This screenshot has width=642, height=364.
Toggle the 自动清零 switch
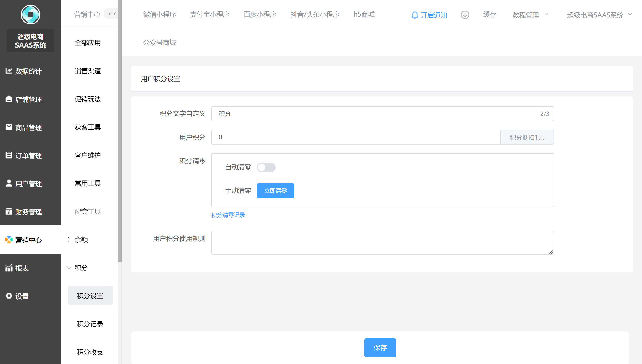click(266, 167)
